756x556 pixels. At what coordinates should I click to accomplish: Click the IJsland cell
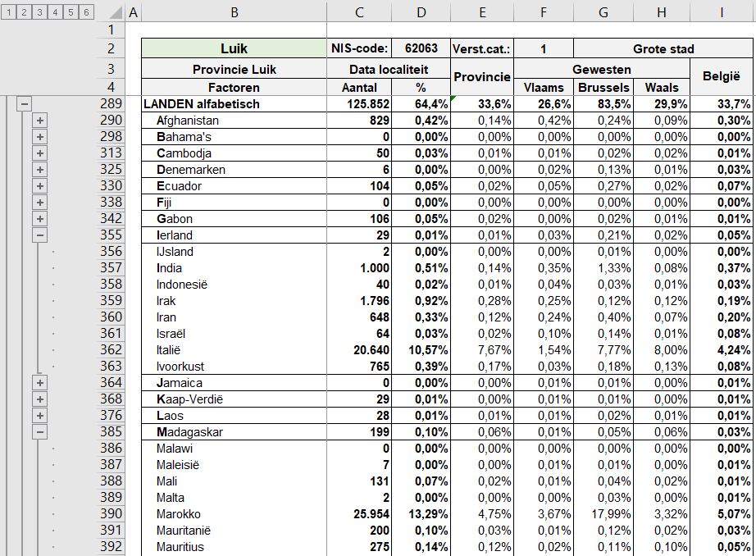(234, 252)
